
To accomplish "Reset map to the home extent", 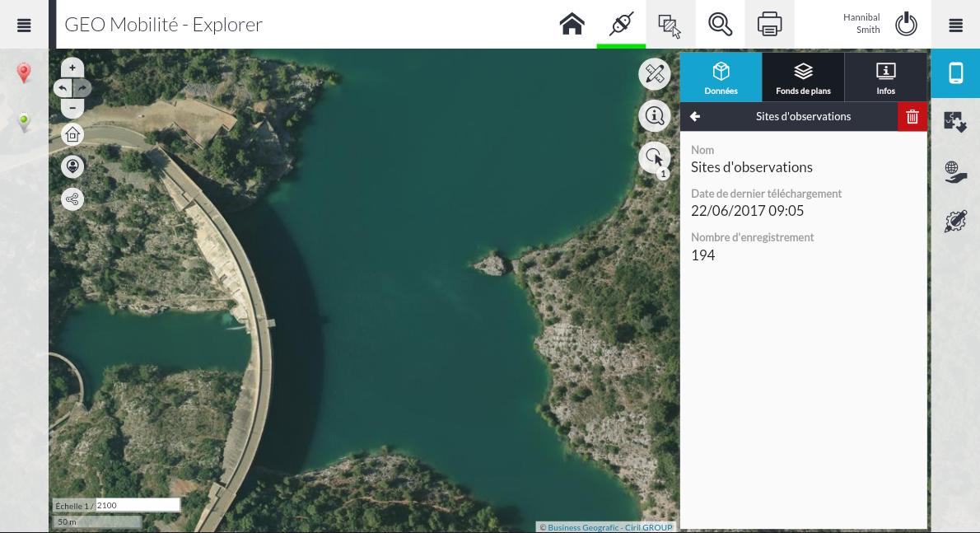I will [72, 134].
